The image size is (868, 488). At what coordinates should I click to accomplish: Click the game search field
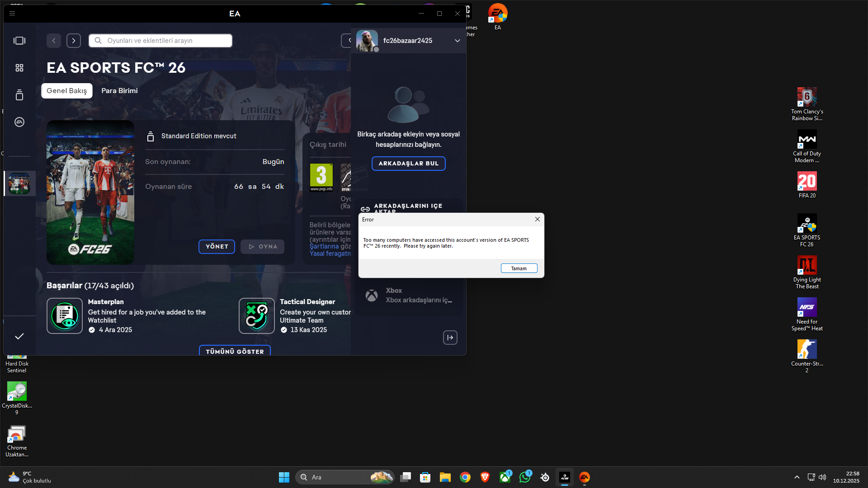[x=160, y=41]
